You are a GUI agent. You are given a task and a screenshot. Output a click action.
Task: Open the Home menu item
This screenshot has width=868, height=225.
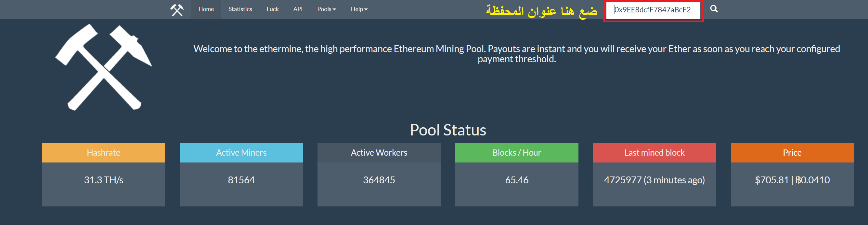pos(206,9)
